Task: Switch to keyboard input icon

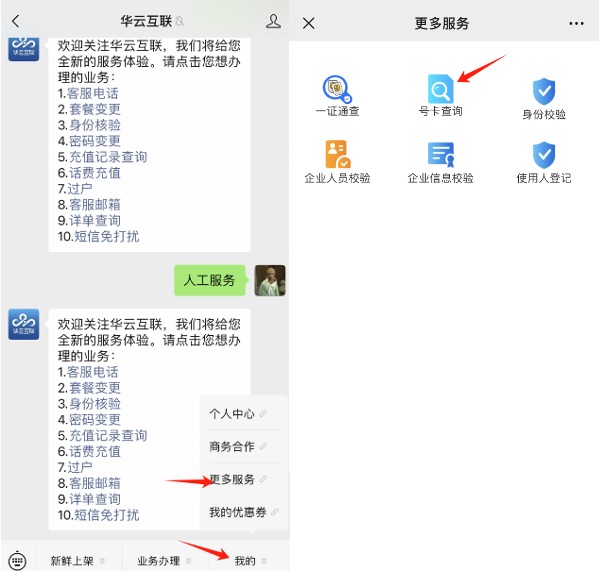Action: tap(17, 561)
